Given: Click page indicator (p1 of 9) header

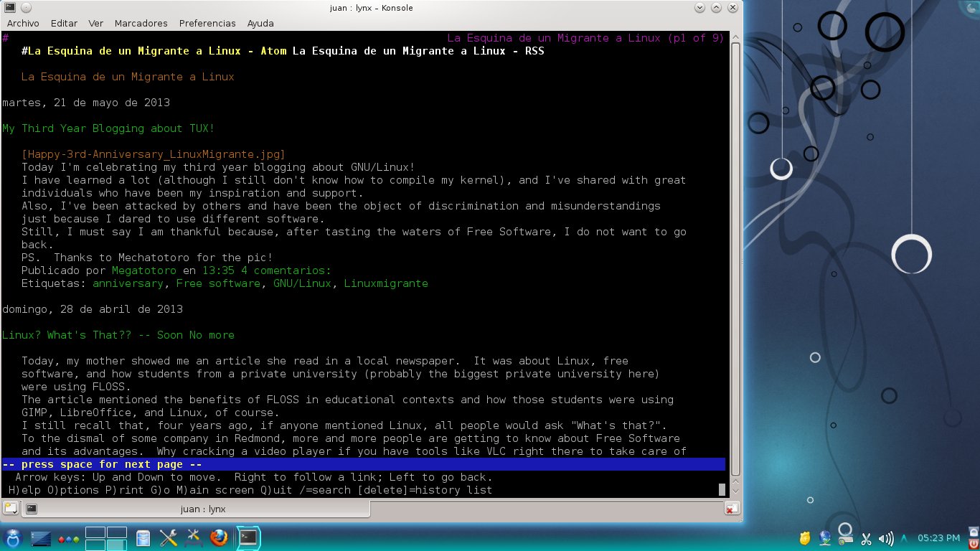Looking at the screenshot, I should [x=696, y=38].
